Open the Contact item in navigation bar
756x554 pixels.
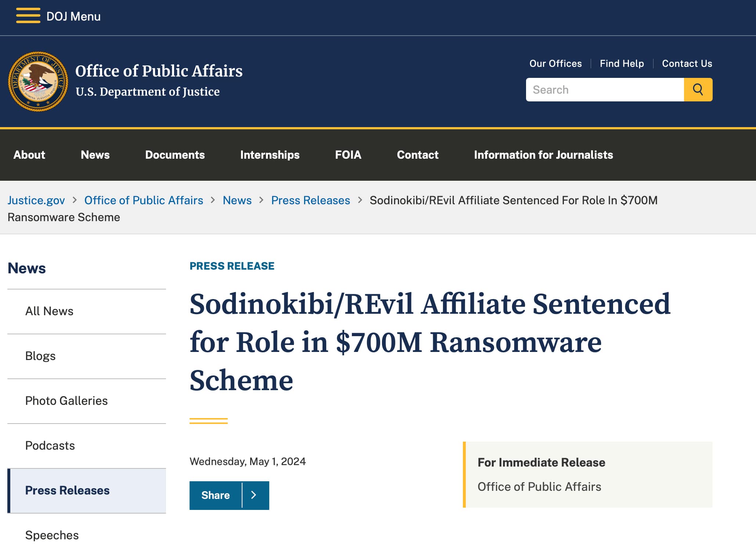click(x=418, y=155)
